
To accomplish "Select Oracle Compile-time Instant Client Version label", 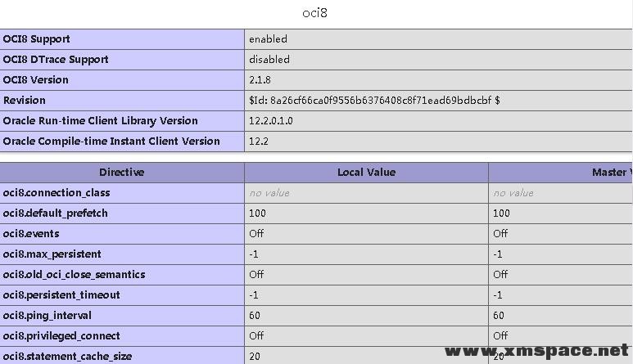I will point(111,142).
